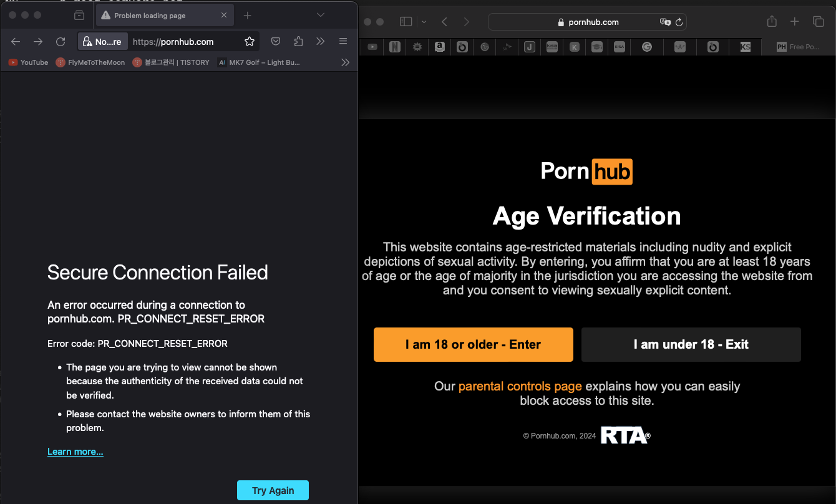The image size is (836, 504).
Task: Open the parental controls page link
Action: point(520,386)
